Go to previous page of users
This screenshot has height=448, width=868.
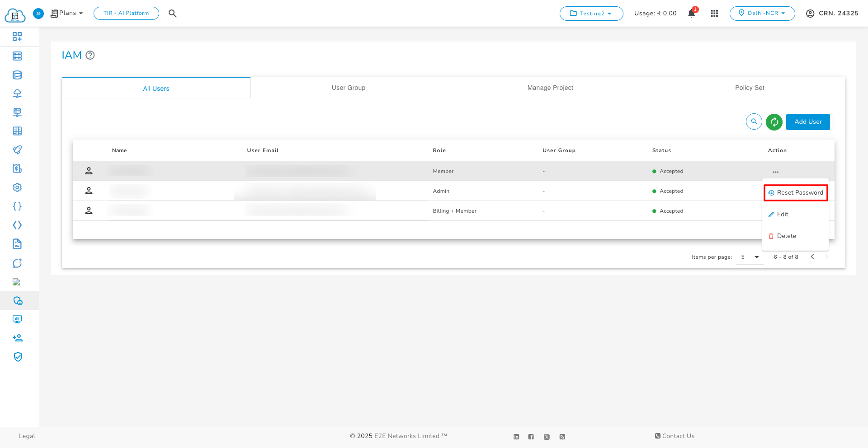[812, 257]
